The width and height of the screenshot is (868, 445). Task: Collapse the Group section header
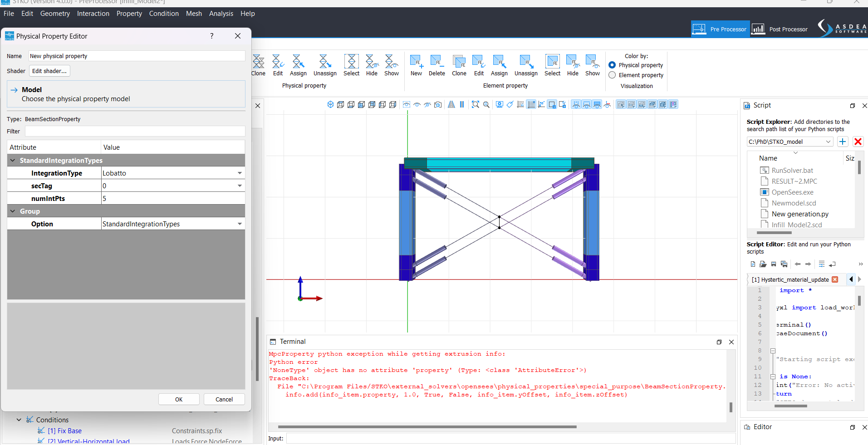pyautogui.click(x=13, y=211)
